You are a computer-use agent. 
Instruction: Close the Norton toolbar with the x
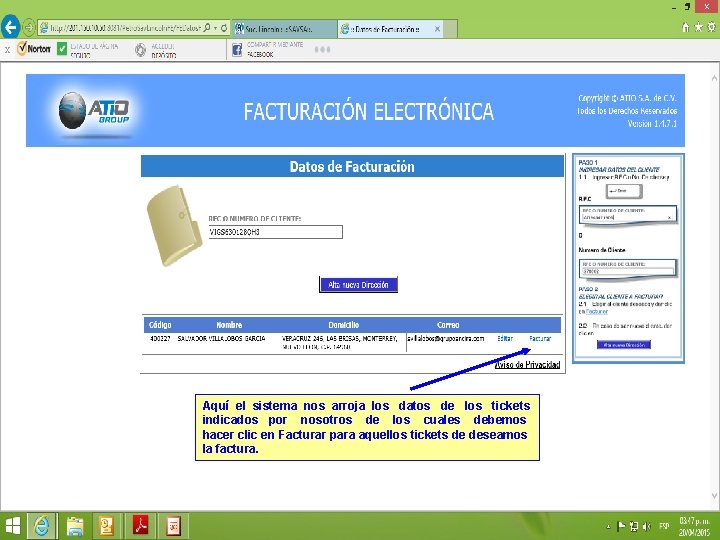(x=7, y=50)
